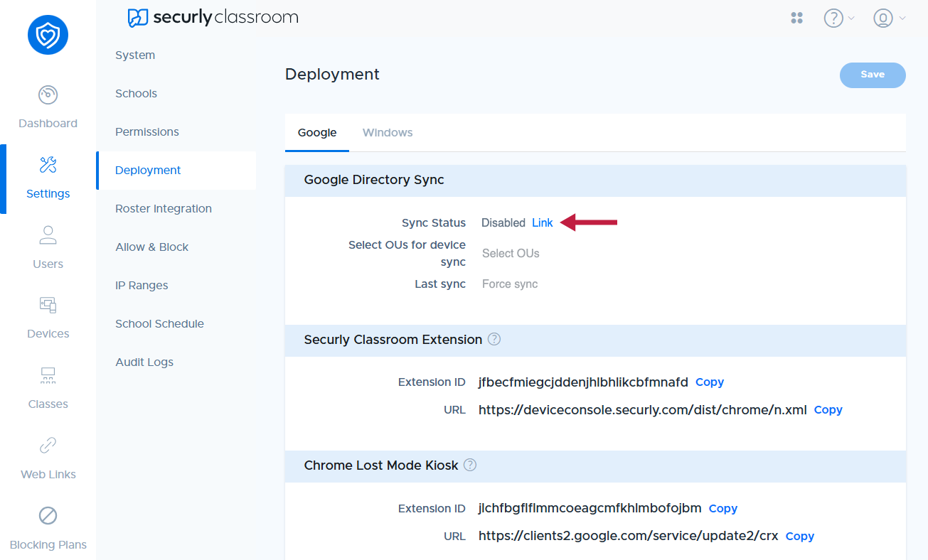Go to System settings

tap(135, 55)
